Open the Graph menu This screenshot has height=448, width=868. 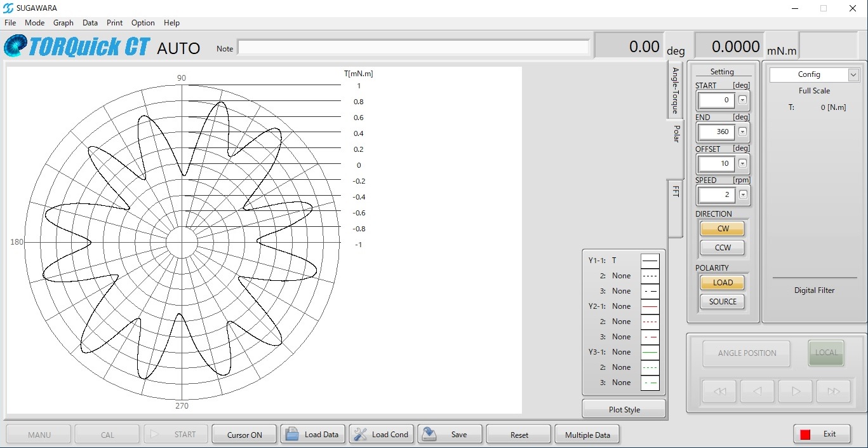[63, 22]
